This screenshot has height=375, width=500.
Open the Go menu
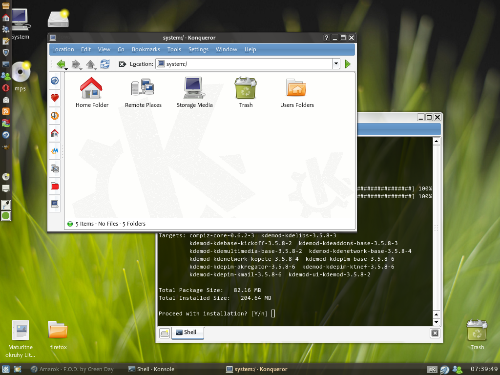click(121, 49)
